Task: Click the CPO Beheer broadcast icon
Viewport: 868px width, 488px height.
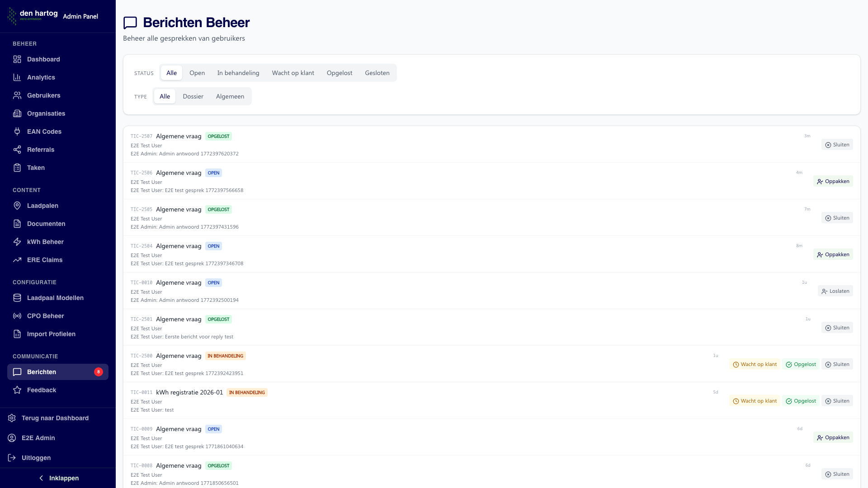Action: click(x=17, y=316)
